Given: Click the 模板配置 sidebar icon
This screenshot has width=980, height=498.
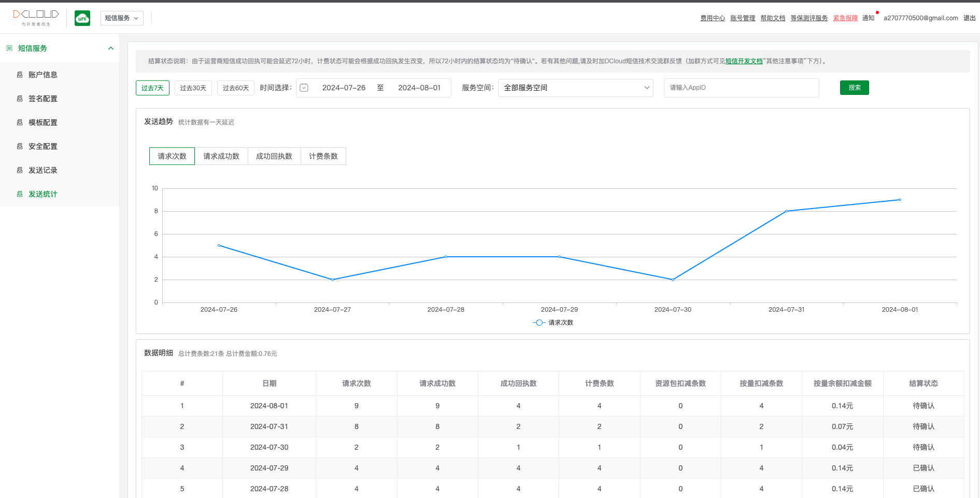Looking at the screenshot, I should (x=20, y=122).
